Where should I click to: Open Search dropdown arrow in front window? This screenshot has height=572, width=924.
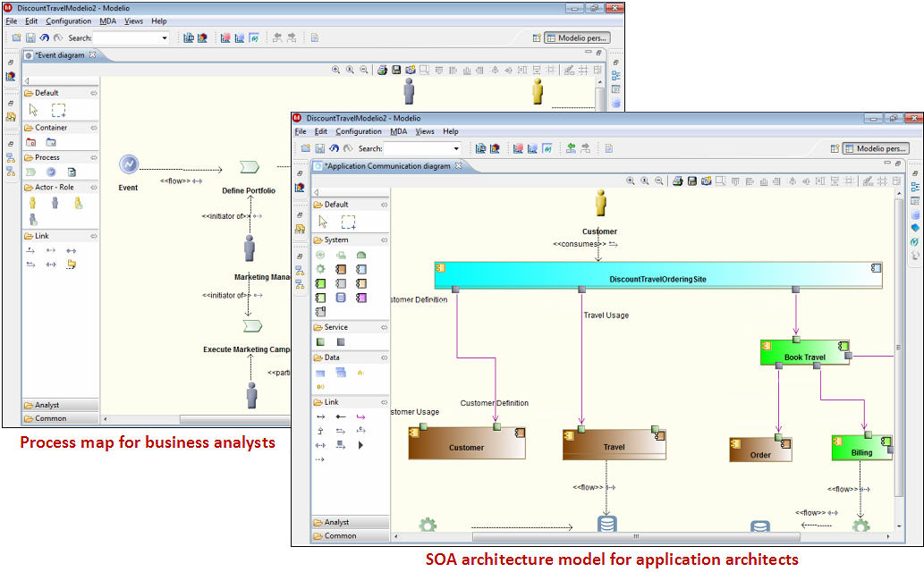click(x=456, y=148)
